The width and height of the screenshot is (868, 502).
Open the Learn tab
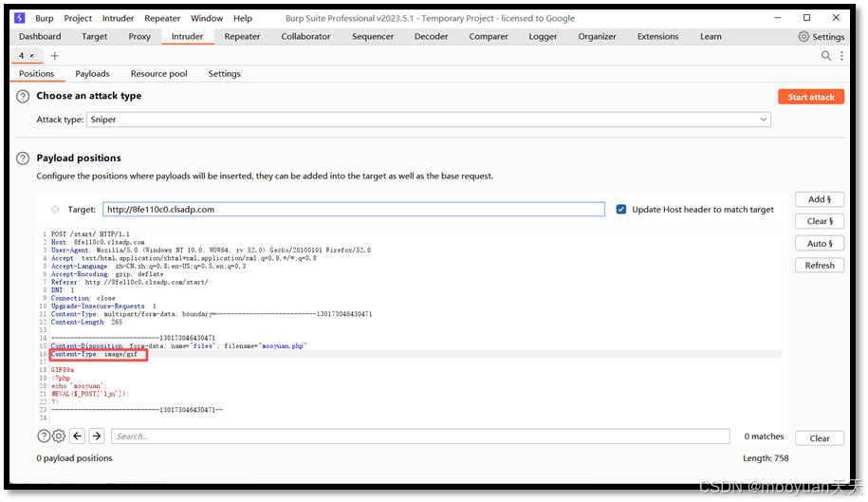pyautogui.click(x=711, y=36)
